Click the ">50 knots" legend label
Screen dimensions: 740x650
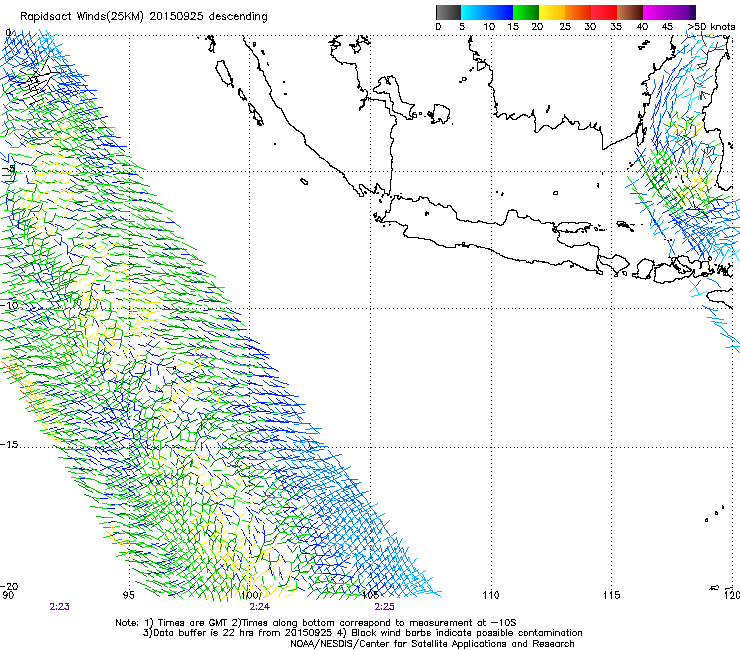click(x=711, y=27)
